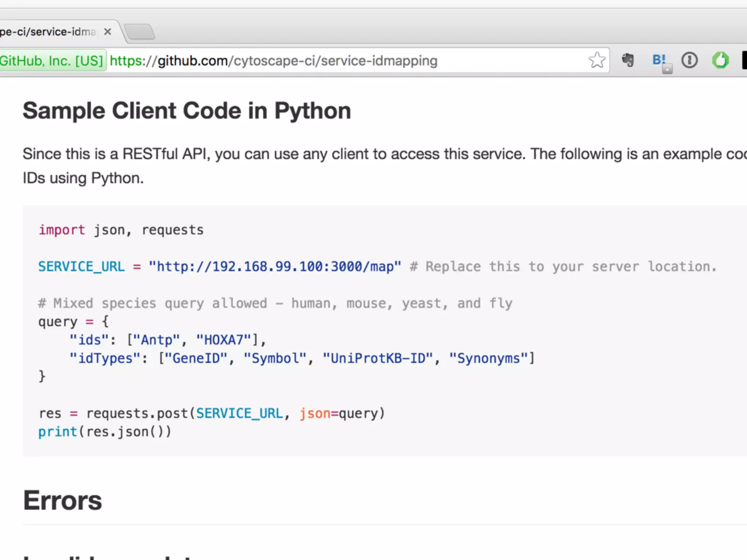747x560 pixels.
Task: Click the "HOXA7" entry in the ids list
Action: pos(224,340)
